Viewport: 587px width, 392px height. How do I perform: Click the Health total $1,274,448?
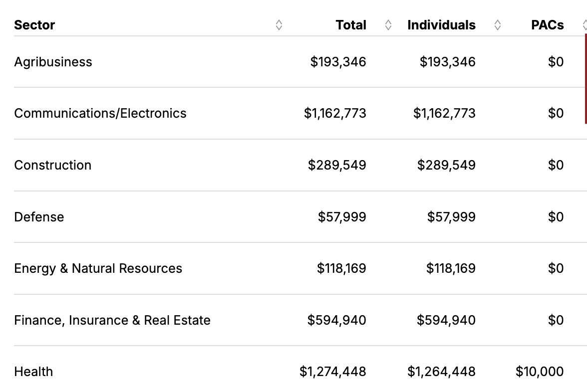[x=332, y=372]
